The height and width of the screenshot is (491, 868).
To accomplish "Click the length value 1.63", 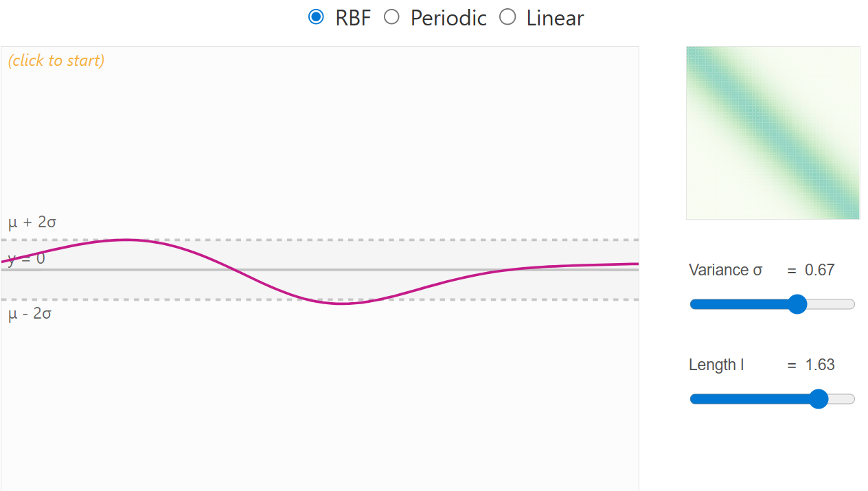I will pyautogui.click(x=820, y=365).
